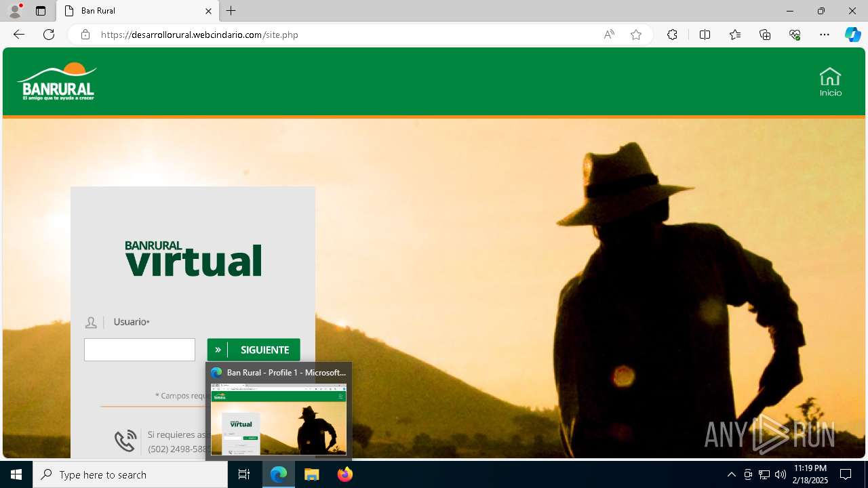Open a new tab
Viewport: 868px width, 488px height.
(231, 11)
